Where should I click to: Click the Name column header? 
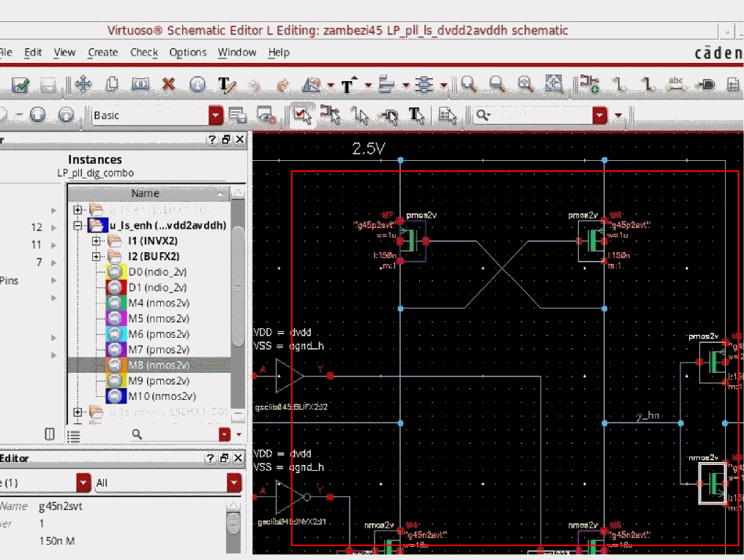pyautogui.click(x=145, y=194)
